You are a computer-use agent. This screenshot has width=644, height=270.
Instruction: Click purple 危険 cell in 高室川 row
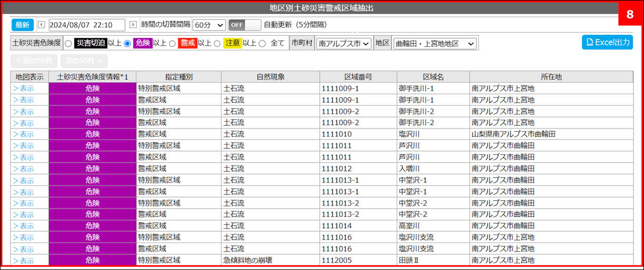[x=92, y=226]
